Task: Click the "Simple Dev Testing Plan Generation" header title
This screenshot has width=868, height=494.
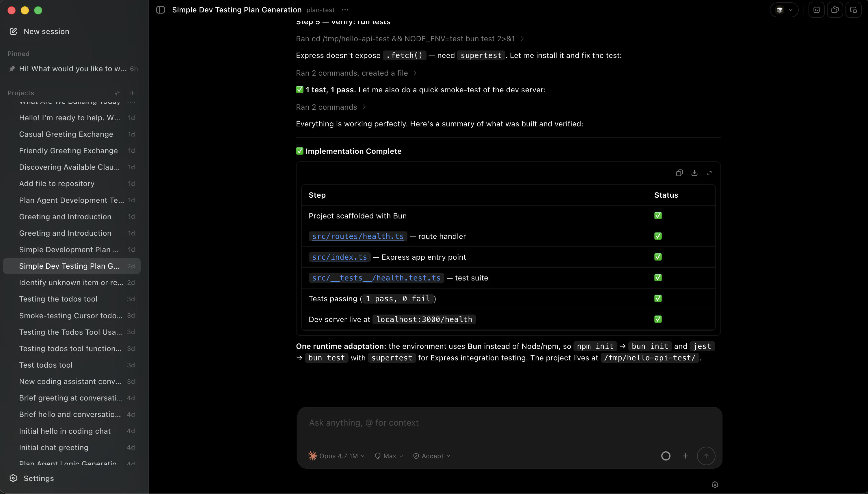Action: coord(237,10)
